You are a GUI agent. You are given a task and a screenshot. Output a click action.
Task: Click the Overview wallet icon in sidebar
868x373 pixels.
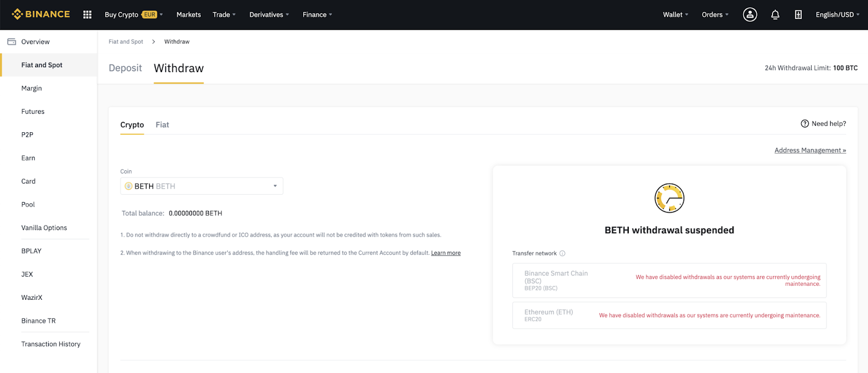pyautogui.click(x=11, y=42)
